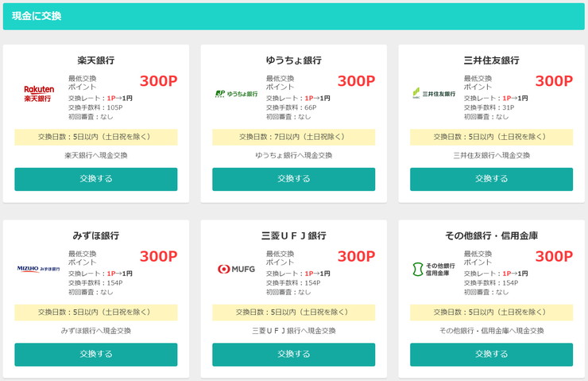
Task: Click the Sumitomo Mitsui Bank logo
Action: tap(434, 93)
